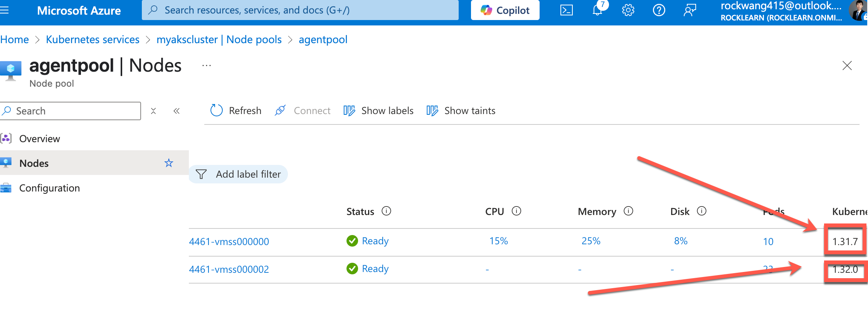Focus the sidebar menu Search box

coord(71,111)
